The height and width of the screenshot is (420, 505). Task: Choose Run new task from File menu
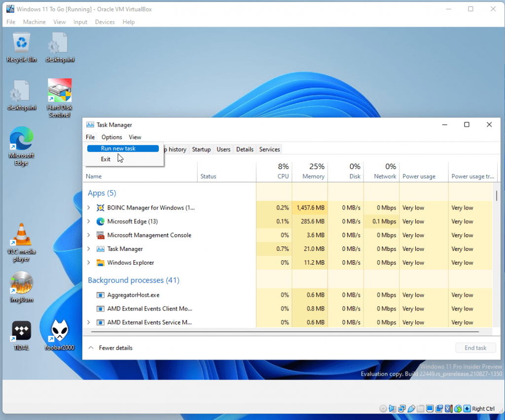tap(118, 148)
